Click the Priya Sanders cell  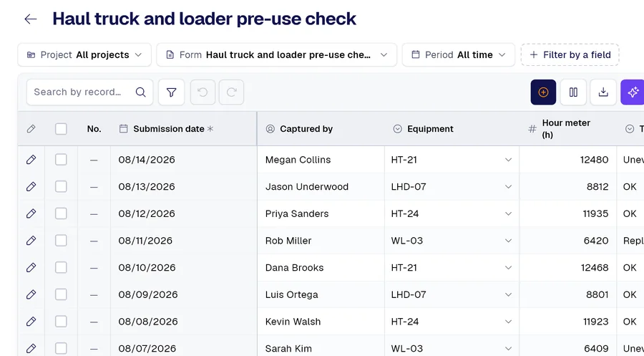321,213
